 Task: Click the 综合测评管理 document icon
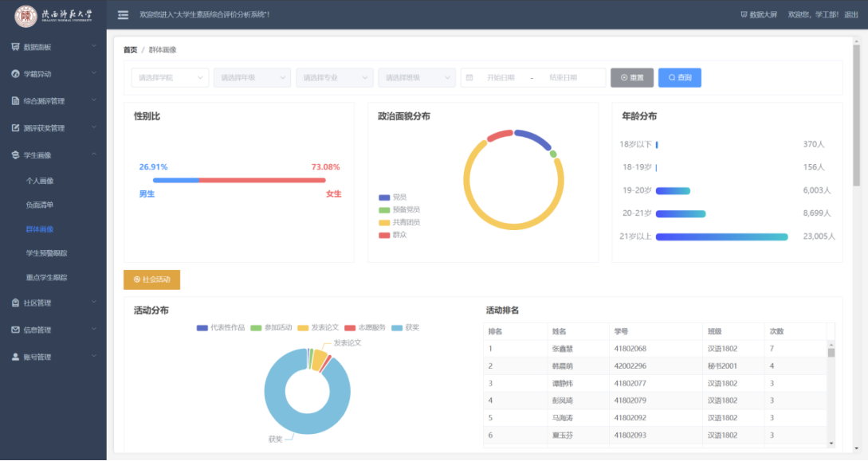[x=15, y=101]
